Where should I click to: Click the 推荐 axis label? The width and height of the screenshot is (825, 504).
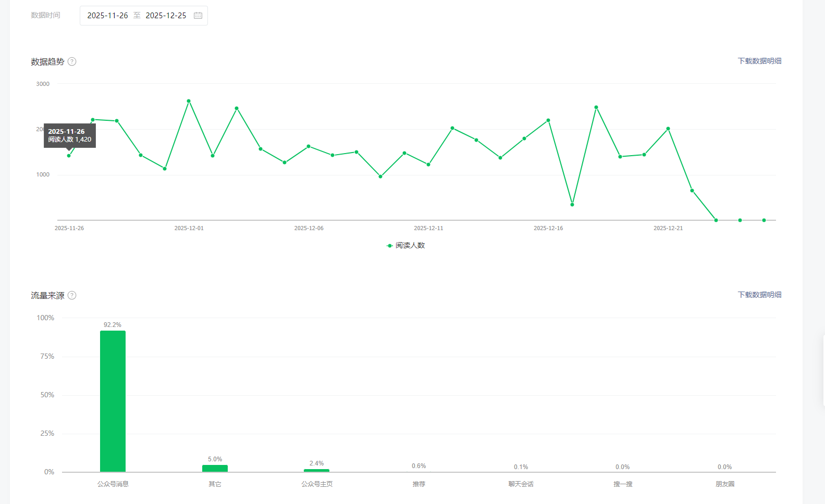419,484
